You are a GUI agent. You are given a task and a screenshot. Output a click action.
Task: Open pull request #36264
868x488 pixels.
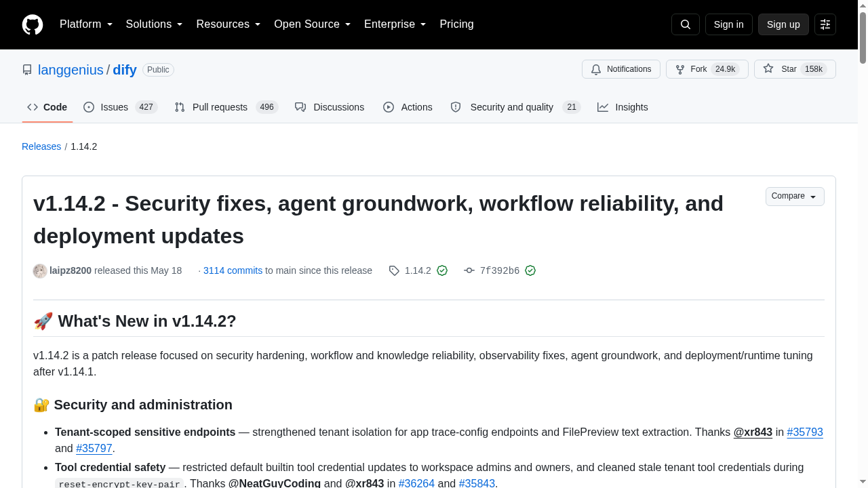pyautogui.click(x=416, y=483)
